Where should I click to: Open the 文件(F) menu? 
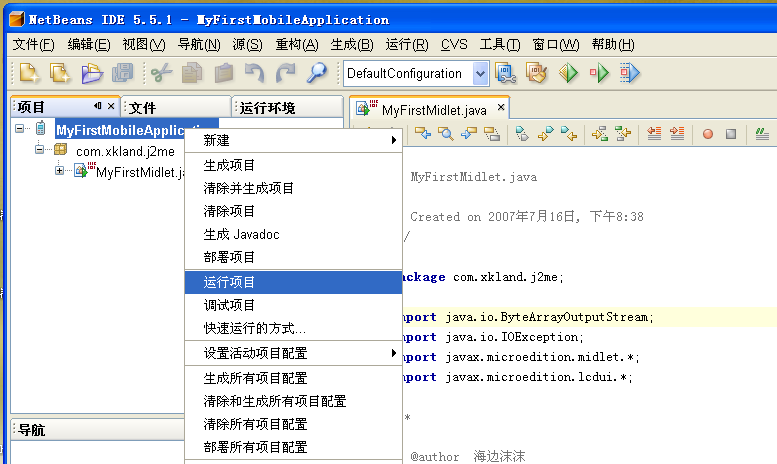pyautogui.click(x=33, y=45)
